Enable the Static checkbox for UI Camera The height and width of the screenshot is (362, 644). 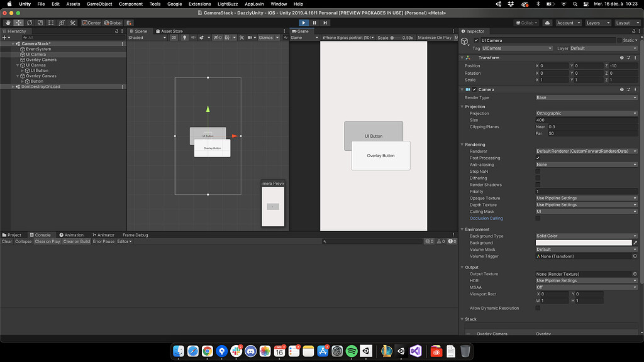(x=621, y=40)
